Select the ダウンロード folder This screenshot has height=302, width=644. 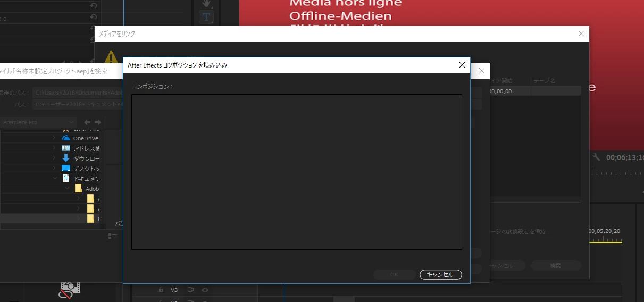[86, 158]
